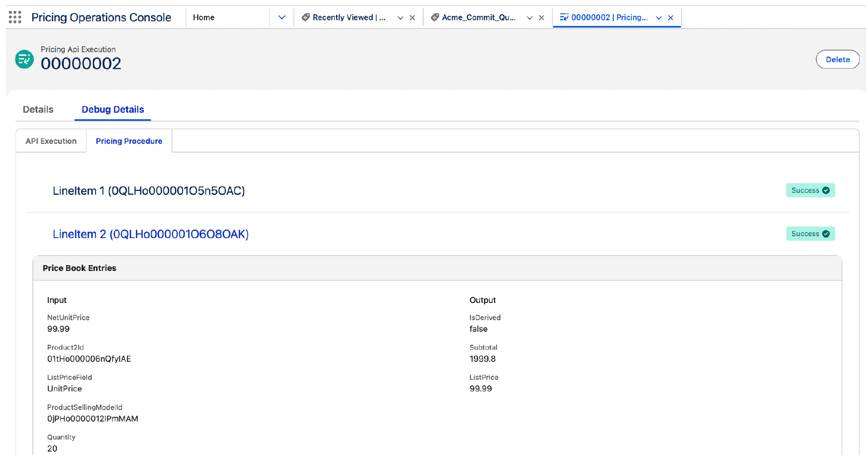Switch to the Details tab

click(38, 110)
